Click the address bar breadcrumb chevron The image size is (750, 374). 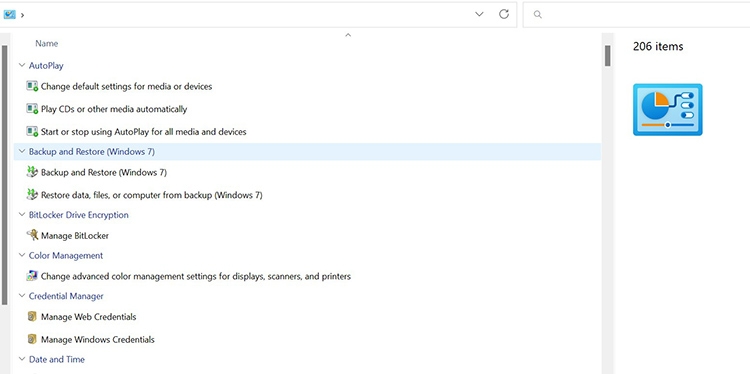point(22,15)
